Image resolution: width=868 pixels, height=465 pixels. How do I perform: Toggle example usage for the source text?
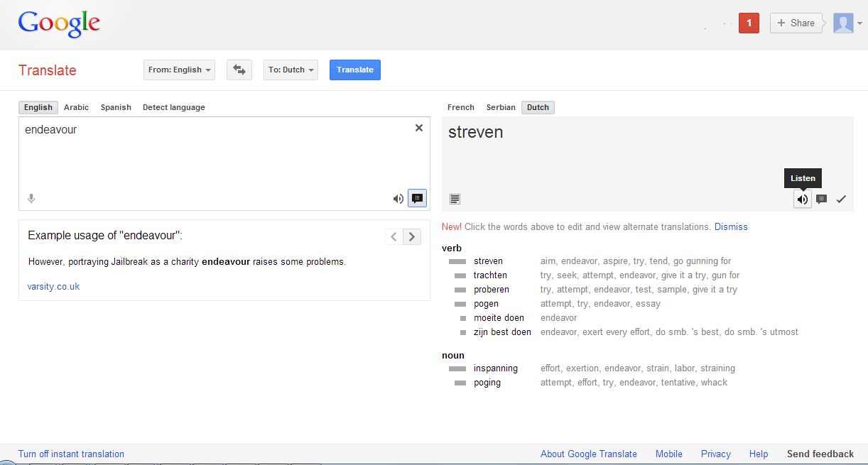pos(418,199)
